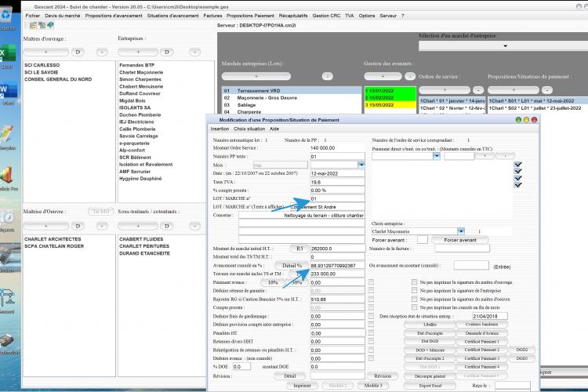588x392 pixels.
Task: Open the Aide menu in the dialog
Action: pos(274,129)
